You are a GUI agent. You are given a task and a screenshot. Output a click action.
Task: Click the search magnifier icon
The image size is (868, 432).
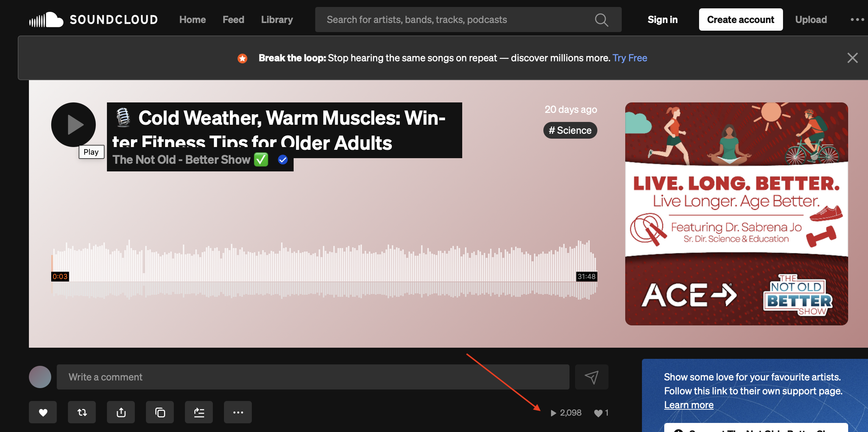[602, 20]
